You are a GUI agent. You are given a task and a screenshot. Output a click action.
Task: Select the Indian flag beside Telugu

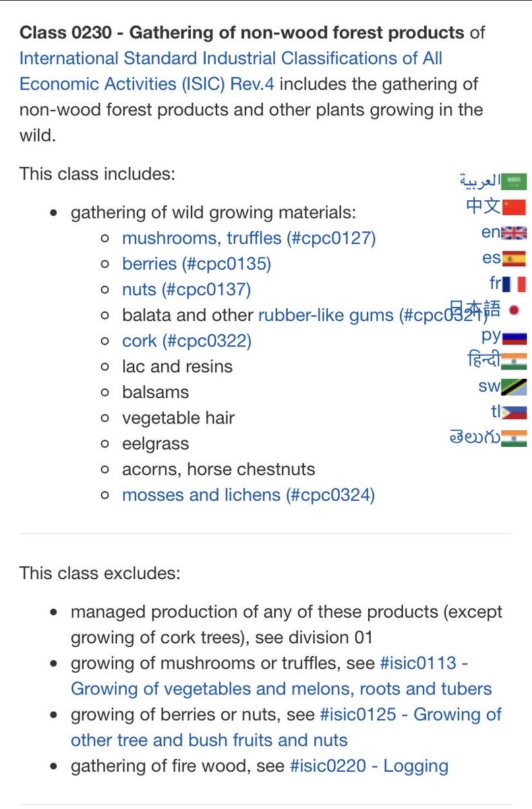514,438
